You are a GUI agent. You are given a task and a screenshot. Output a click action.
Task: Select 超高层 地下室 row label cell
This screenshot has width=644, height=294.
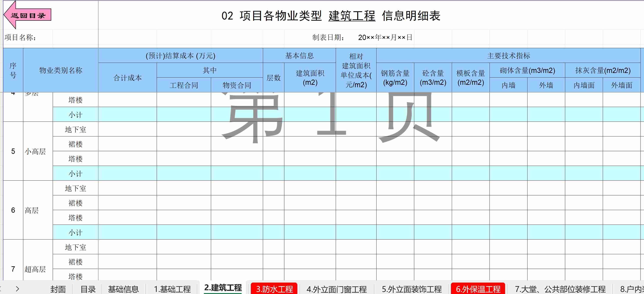pos(75,247)
